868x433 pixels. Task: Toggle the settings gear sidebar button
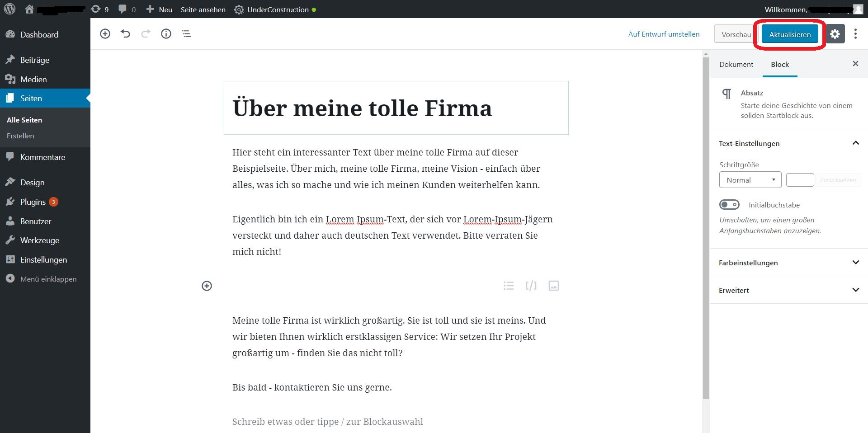(835, 34)
